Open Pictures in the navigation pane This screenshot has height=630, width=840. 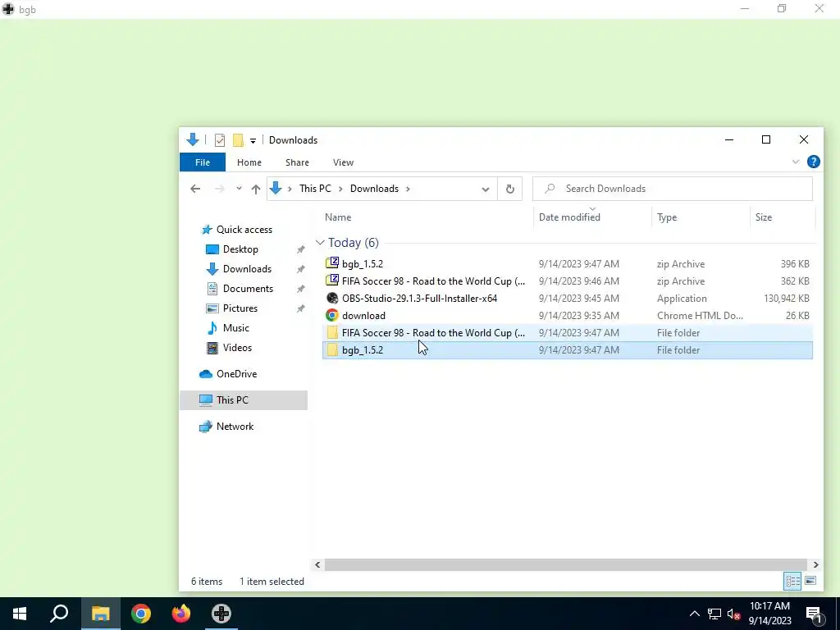pos(240,308)
